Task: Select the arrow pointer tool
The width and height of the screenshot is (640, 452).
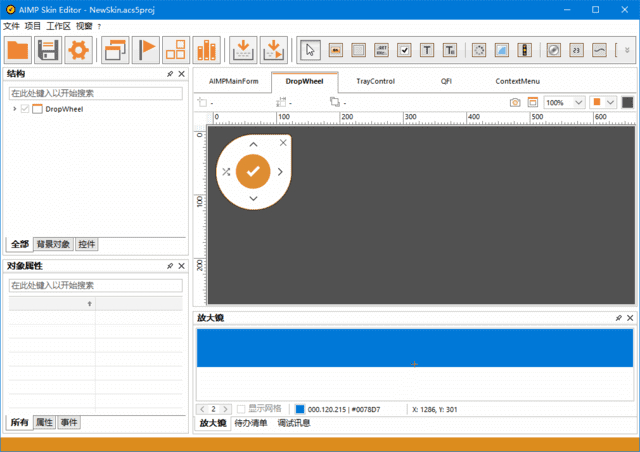Action: coord(311,49)
